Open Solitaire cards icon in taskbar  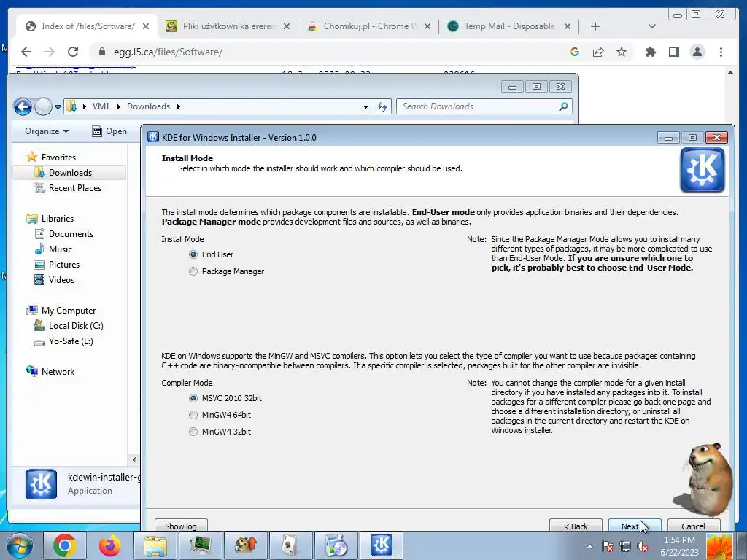[x=290, y=545]
